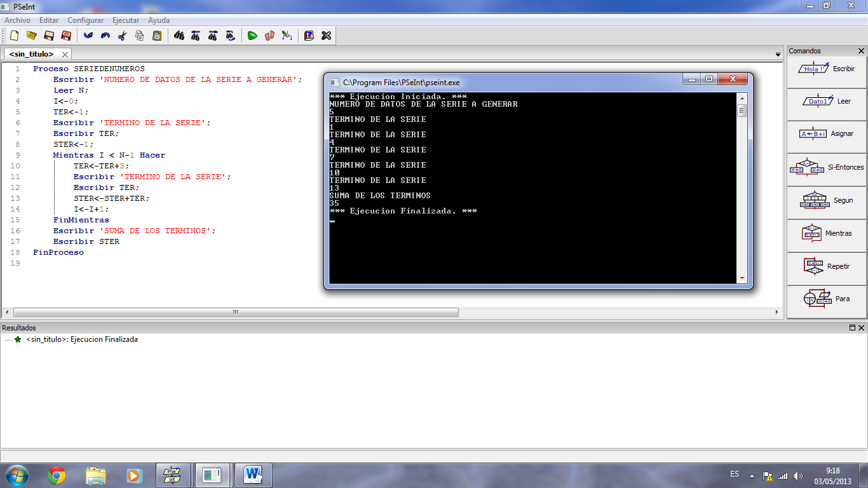Select the <sin_titulo> tab
Screen dimensions: 868x488
(x=32, y=55)
